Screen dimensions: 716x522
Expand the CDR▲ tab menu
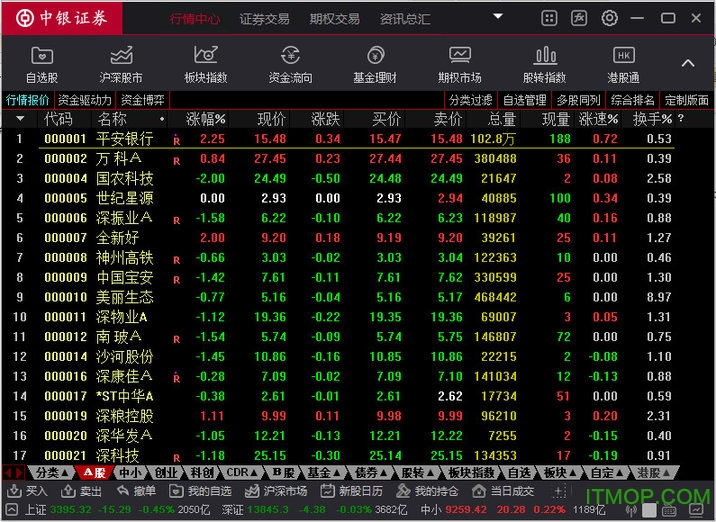(x=242, y=473)
